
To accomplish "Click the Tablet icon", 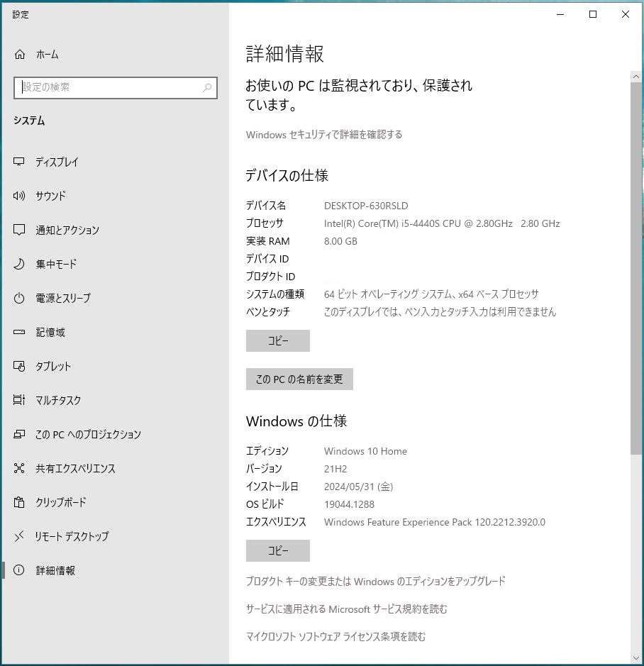I will tap(18, 366).
